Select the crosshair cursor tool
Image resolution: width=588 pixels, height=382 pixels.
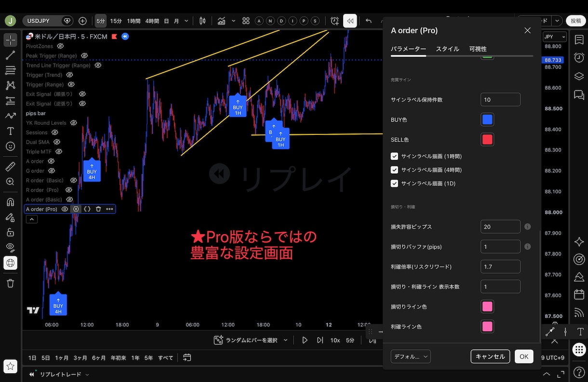10,40
